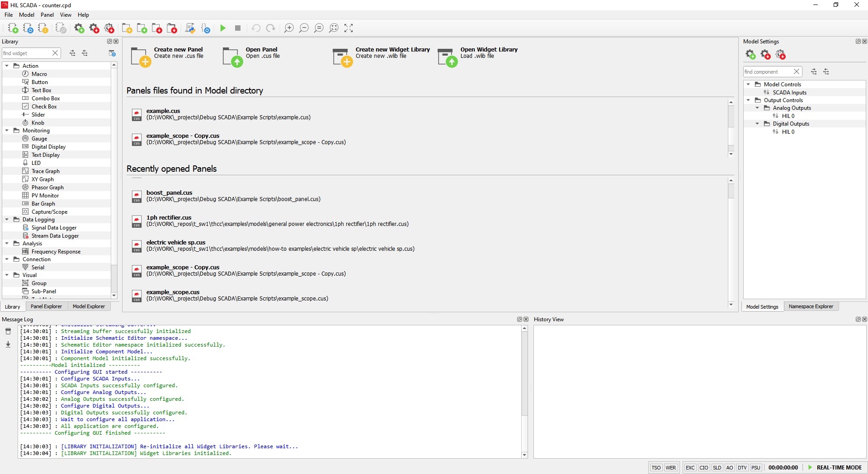Open recent panel boost_panel.cus
The height and width of the screenshot is (474, 868).
(169, 193)
